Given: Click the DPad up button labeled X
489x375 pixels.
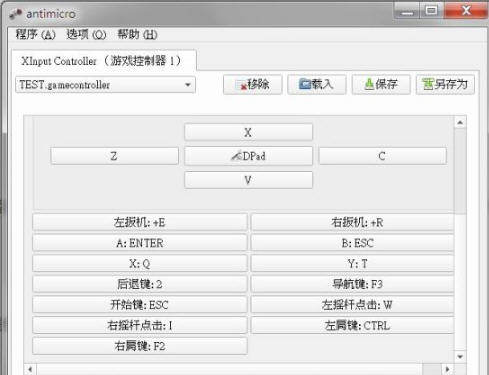Looking at the screenshot, I should (248, 132).
